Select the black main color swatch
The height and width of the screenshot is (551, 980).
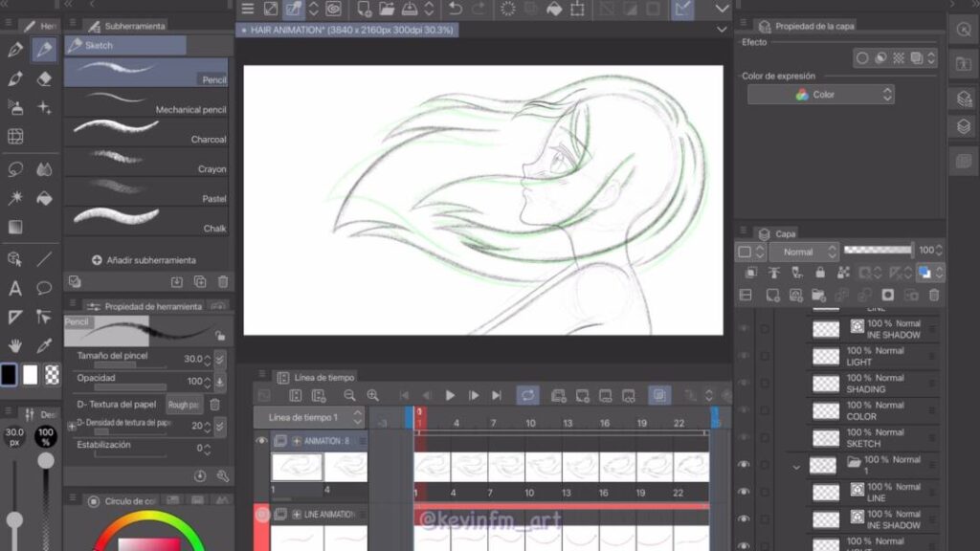point(9,375)
